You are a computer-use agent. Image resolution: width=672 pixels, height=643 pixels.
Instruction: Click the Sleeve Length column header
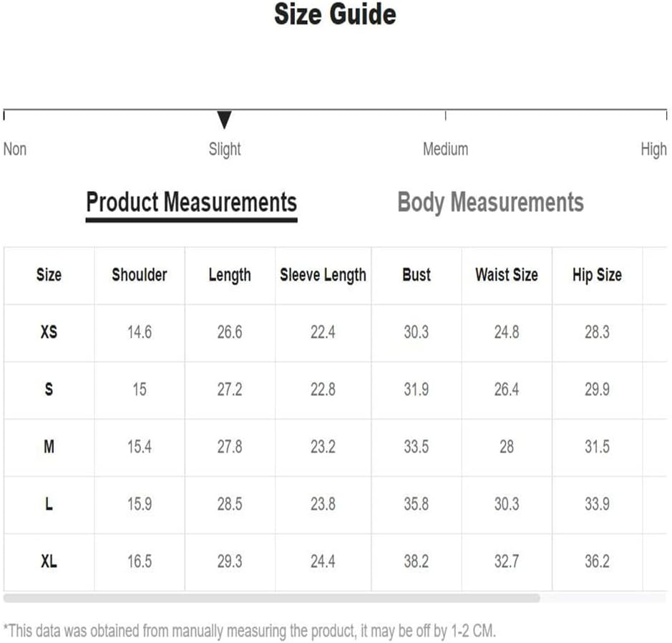(323, 275)
